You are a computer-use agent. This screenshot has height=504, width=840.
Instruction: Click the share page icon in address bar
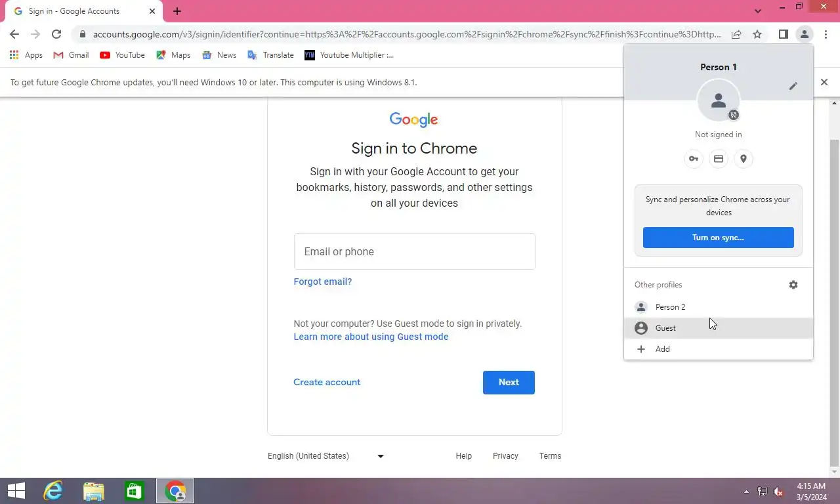tap(736, 34)
